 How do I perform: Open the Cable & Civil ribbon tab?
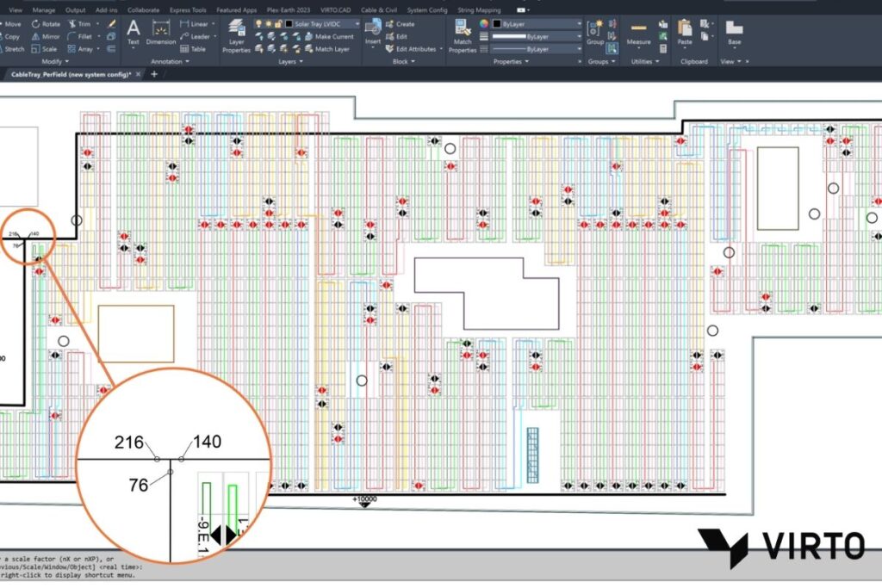click(x=379, y=9)
